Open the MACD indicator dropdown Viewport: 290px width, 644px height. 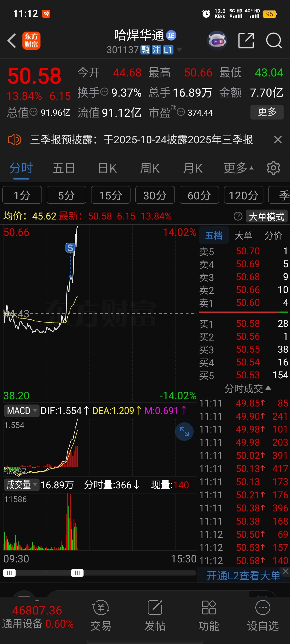(x=22, y=411)
